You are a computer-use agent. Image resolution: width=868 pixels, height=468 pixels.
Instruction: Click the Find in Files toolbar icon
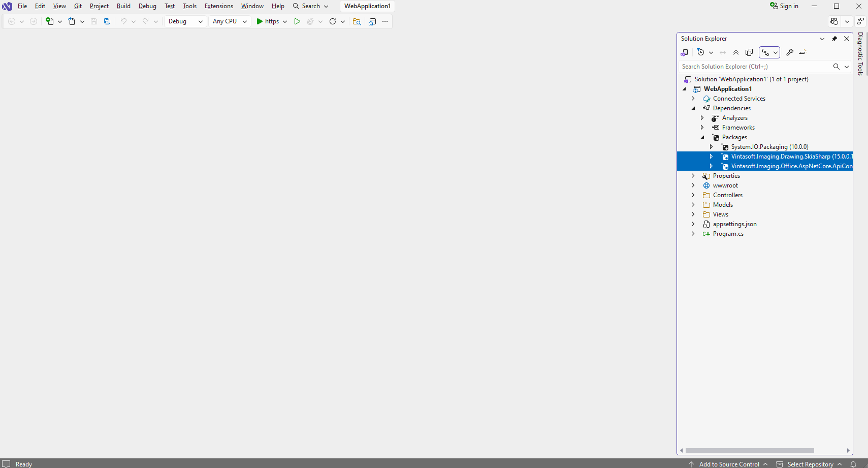coord(357,21)
